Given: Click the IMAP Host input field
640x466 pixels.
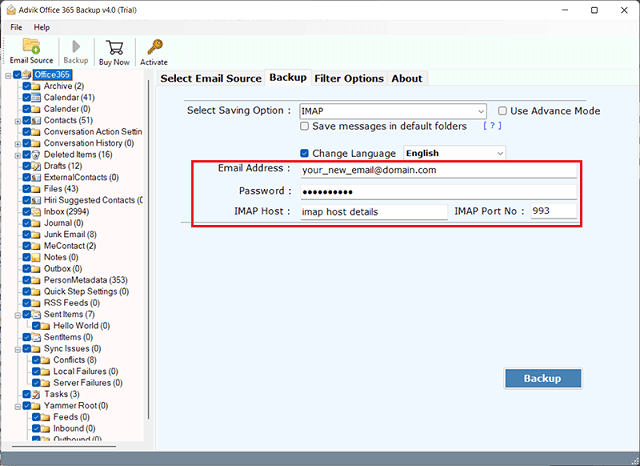Looking at the screenshot, I should pos(374,212).
